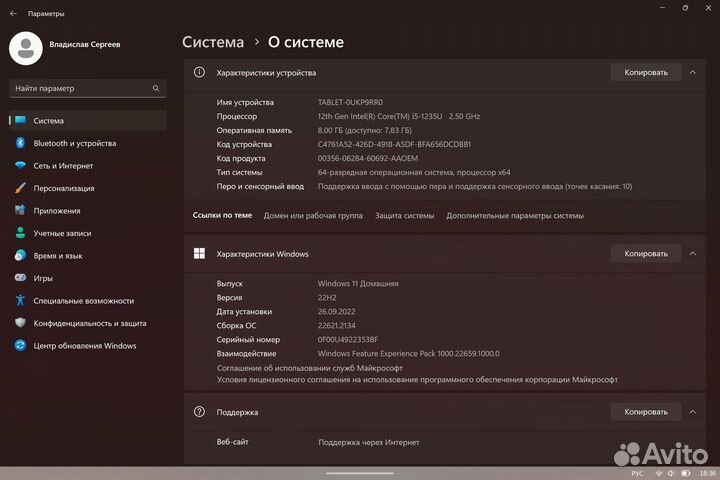Open Учетные записи page
720x480 pixels.
[87, 233]
